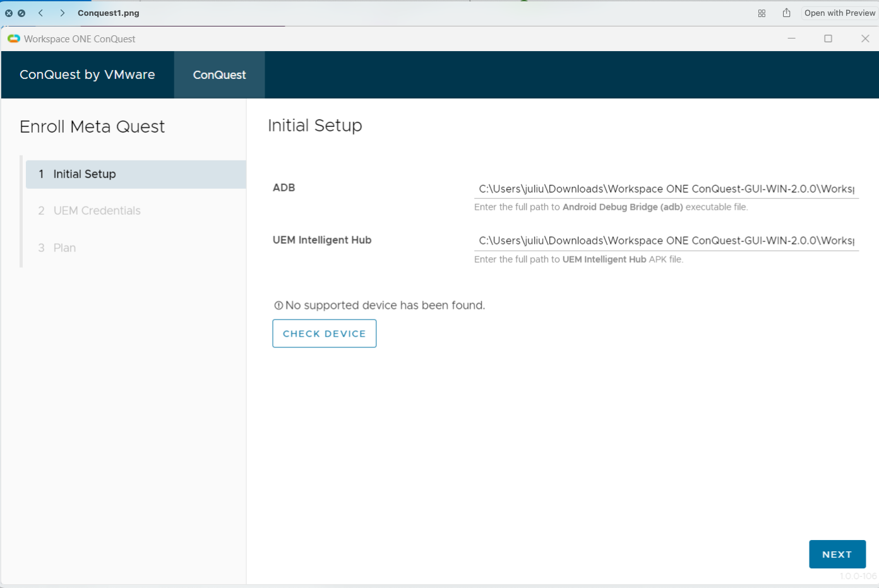Click the ADB executable path field

[x=666, y=189]
